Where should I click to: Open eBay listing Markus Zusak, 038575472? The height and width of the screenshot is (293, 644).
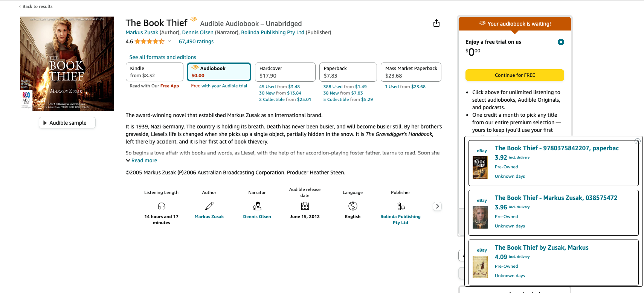click(x=556, y=198)
